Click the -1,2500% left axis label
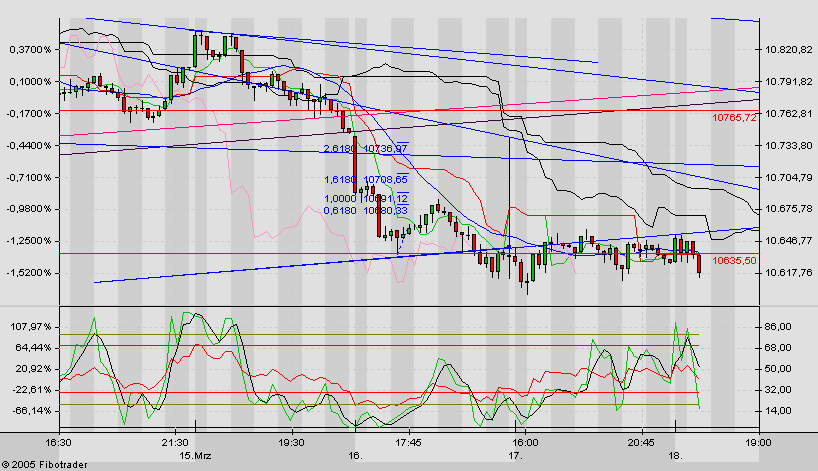This screenshot has height=471, width=818. (29, 241)
